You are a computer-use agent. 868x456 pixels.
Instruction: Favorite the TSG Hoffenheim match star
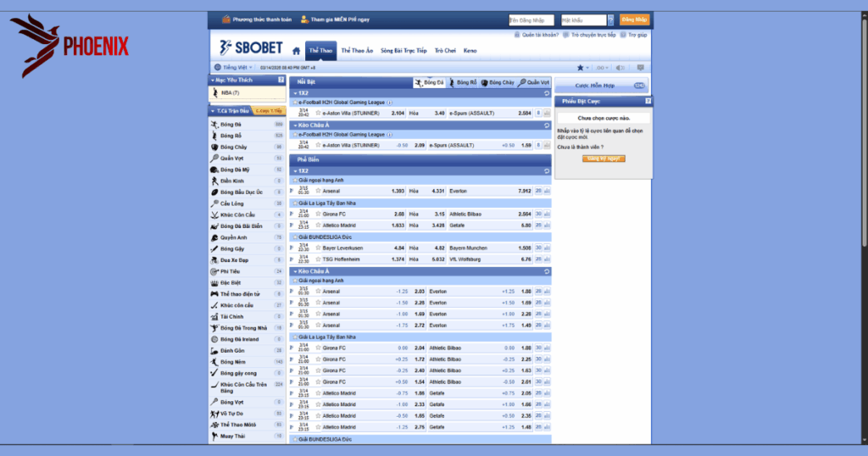click(318, 259)
